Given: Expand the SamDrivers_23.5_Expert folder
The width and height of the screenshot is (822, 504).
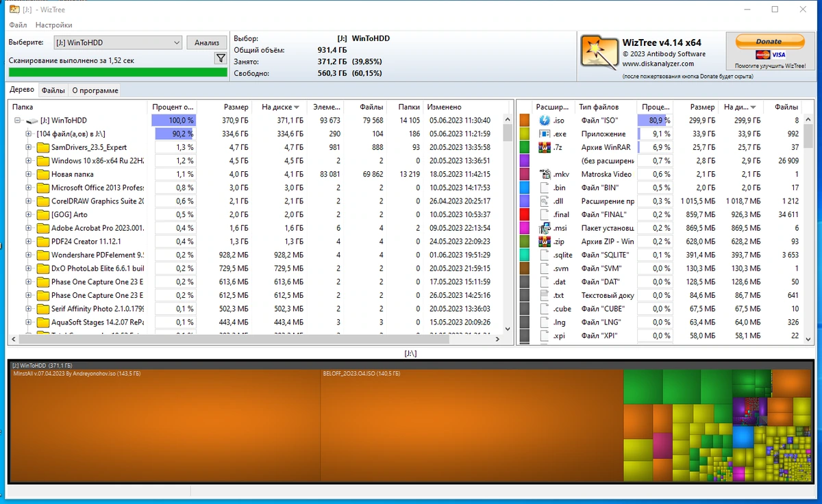Looking at the screenshot, I should tap(29, 147).
